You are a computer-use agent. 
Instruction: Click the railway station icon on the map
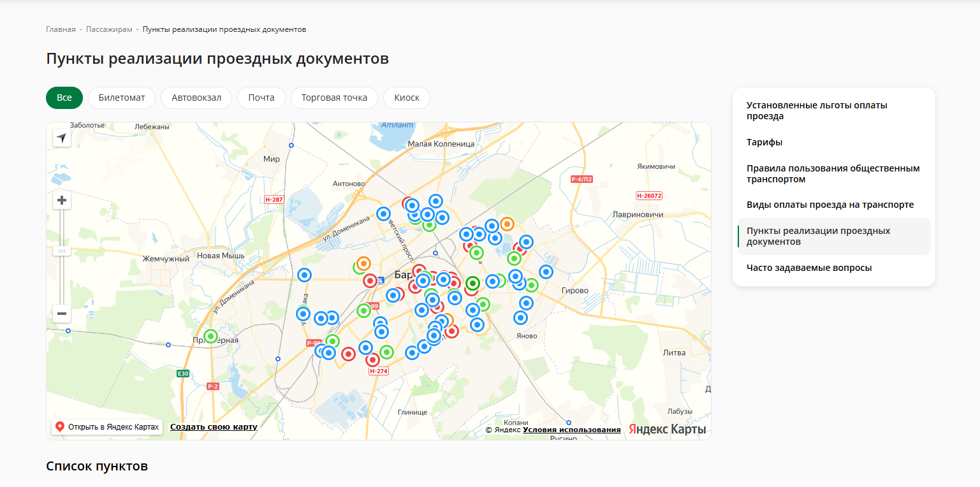[x=381, y=279]
